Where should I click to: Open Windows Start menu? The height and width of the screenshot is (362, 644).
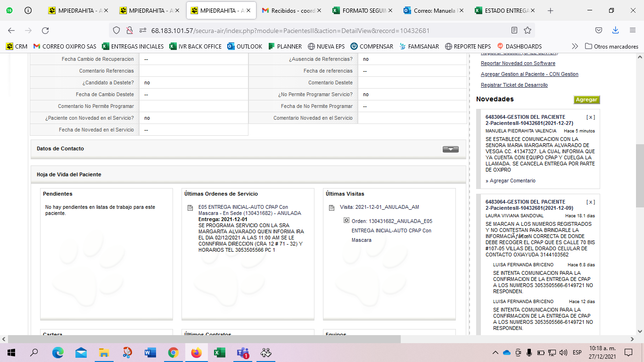click(x=11, y=352)
